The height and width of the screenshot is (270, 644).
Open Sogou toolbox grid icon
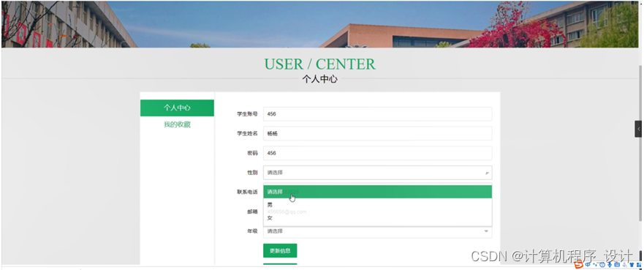pyautogui.click(x=639, y=265)
